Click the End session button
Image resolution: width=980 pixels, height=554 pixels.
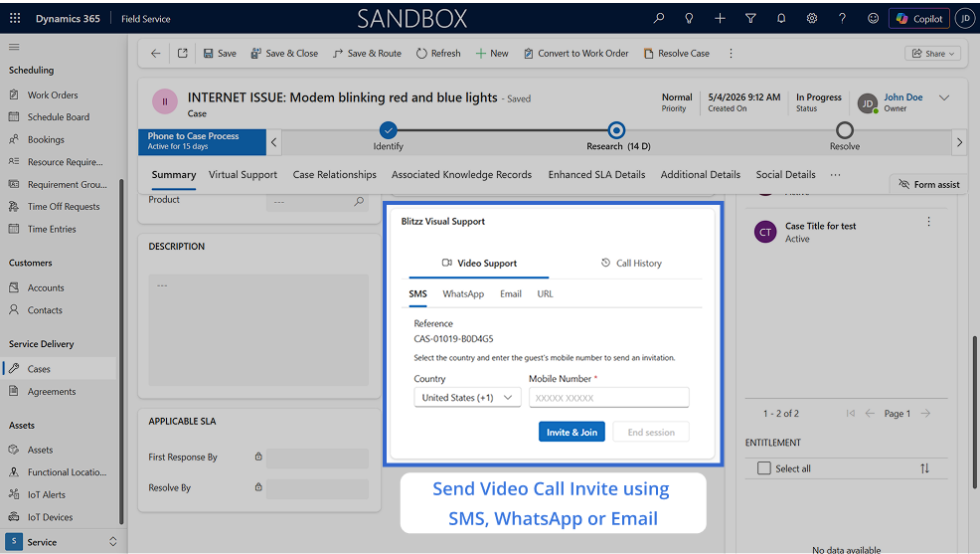coord(651,432)
